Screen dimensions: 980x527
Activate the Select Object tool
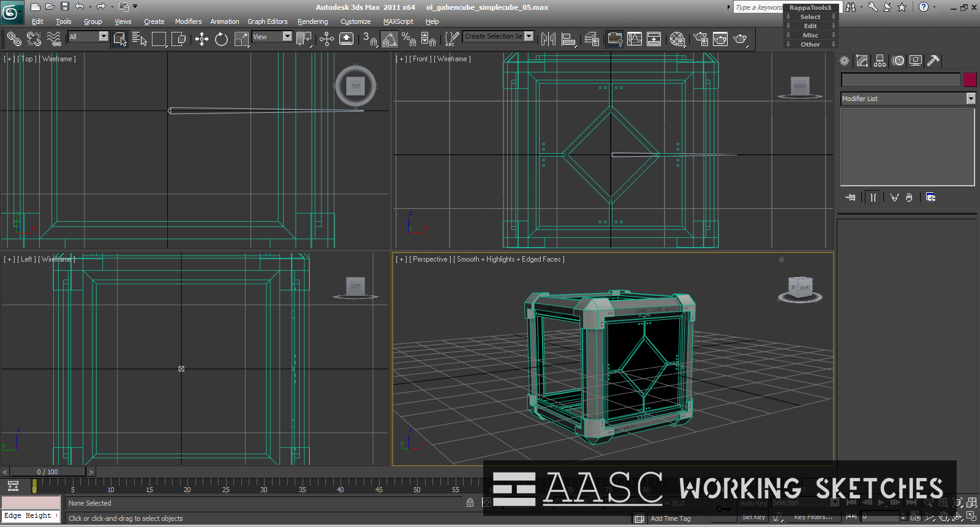click(x=119, y=39)
